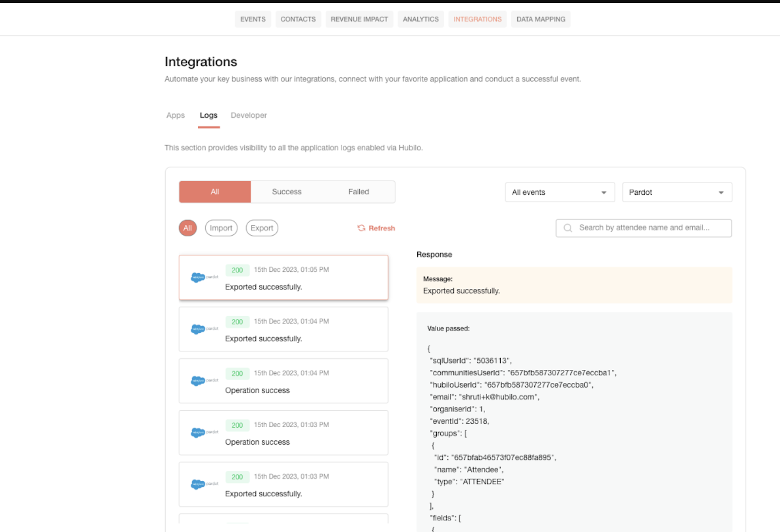Viewport: 780px width, 532px height.
Task: Click Pardot logo on 01:03 PM Operation success log
Action: (204, 433)
